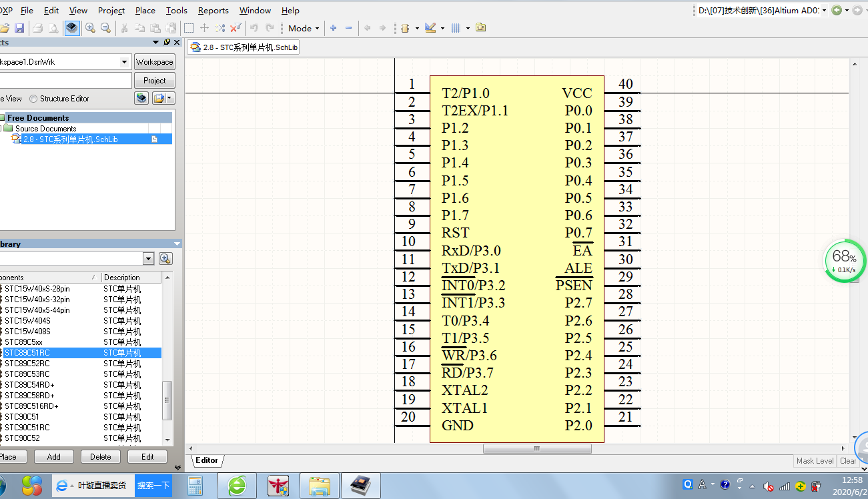Click the Zoom In magnifier icon
The height and width of the screenshot is (499, 868).
pyautogui.click(x=90, y=28)
